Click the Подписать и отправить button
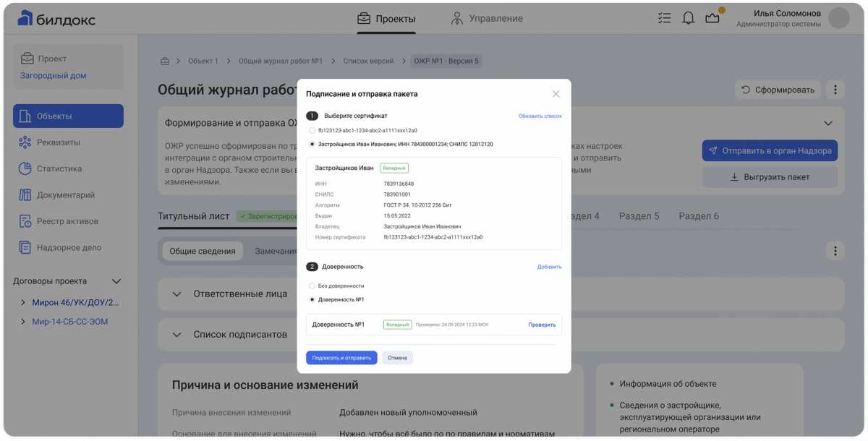 coord(340,357)
